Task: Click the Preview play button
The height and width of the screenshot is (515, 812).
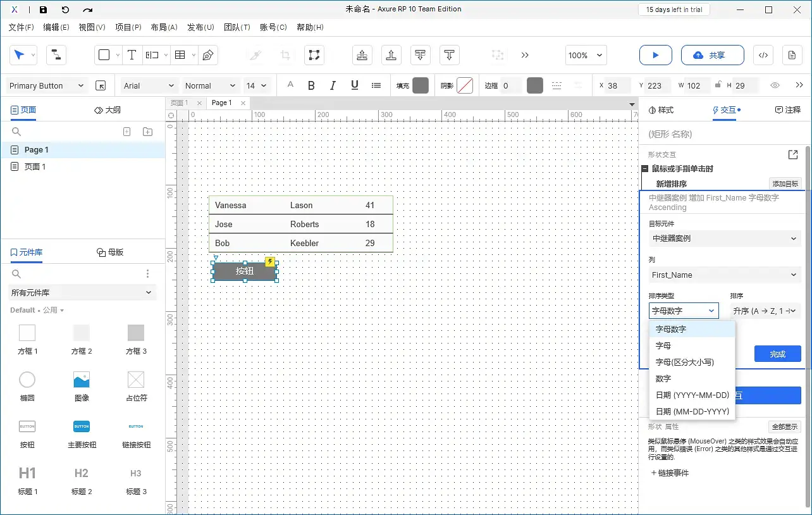Action: [x=655, y=55]
